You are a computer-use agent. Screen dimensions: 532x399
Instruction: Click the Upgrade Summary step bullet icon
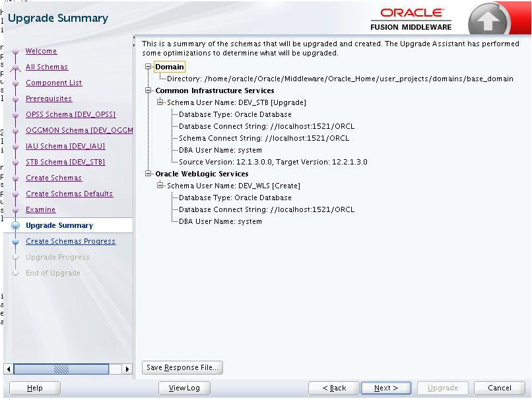coord(15,225)
